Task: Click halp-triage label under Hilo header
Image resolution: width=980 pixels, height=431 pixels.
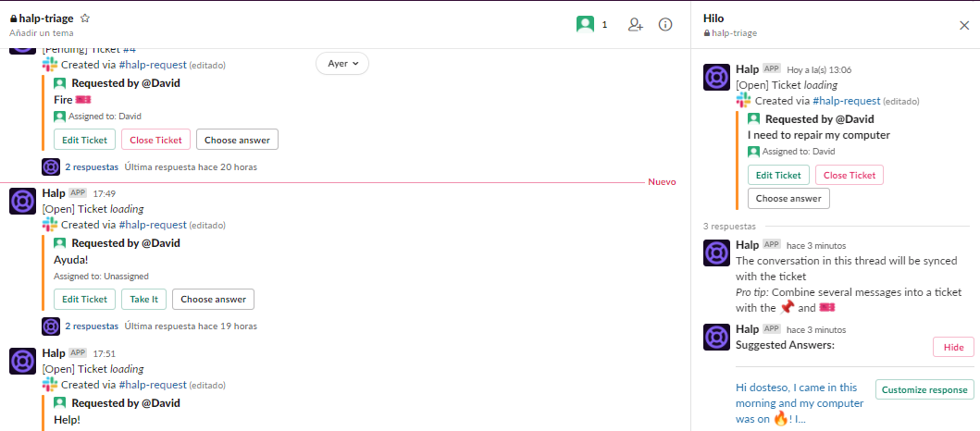Action: coord(734,33)
